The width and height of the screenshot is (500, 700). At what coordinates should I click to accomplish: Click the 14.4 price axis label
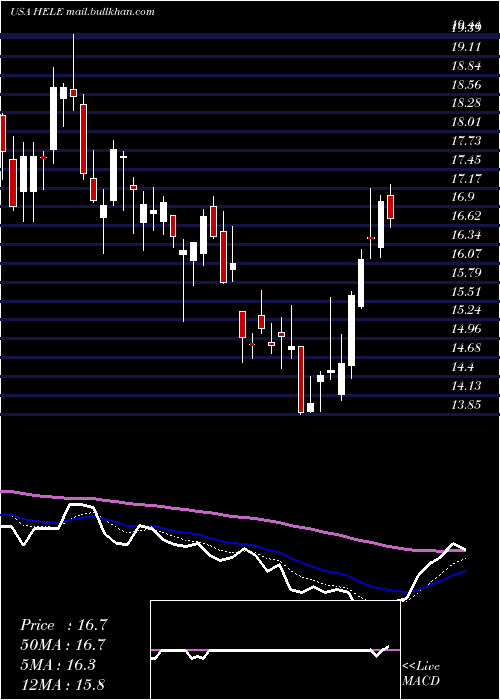tap(463, 367)
